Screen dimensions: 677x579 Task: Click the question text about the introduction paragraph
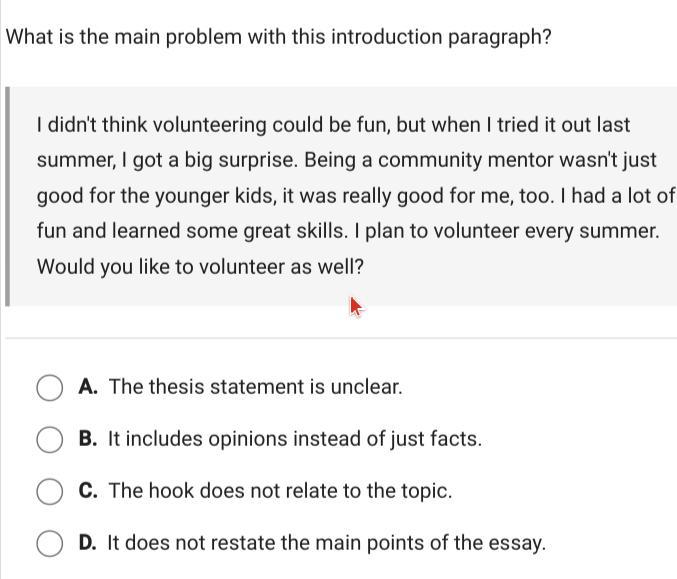click(279, 37)
